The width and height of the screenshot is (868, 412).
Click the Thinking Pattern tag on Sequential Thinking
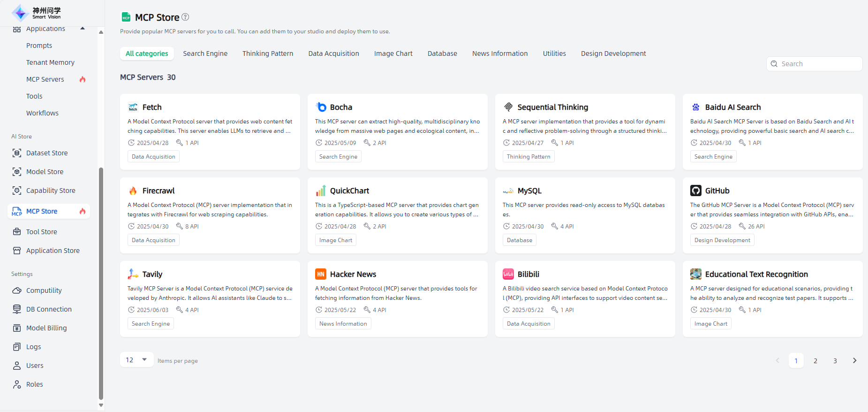tap(528, 157)
